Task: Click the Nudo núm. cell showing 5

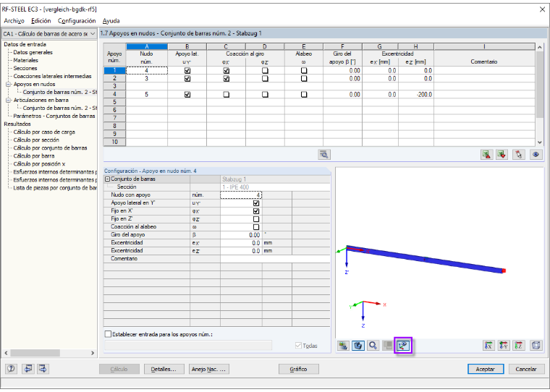Action: 147,94
